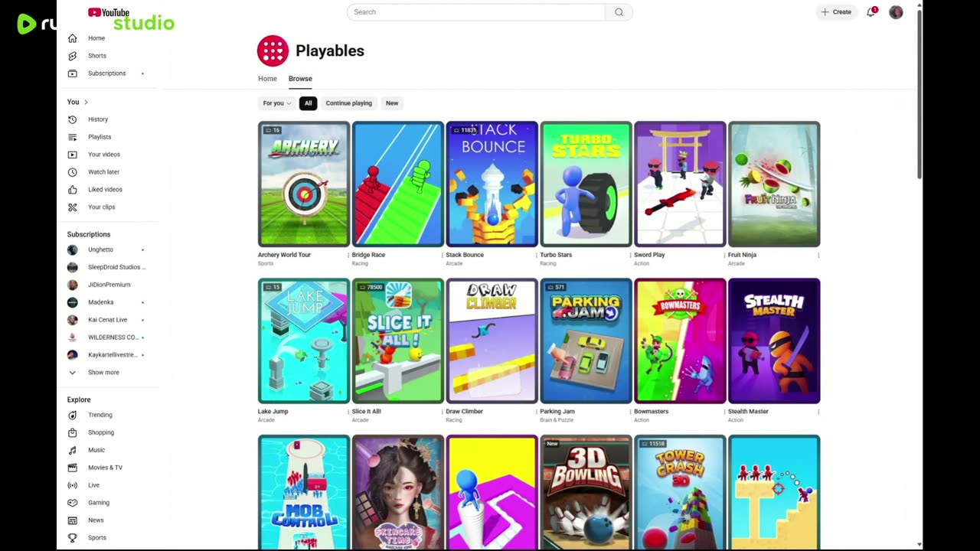The image size is (980, 551).
Task: Open the Shorts sidebar icon
Action: pos(72,56)
